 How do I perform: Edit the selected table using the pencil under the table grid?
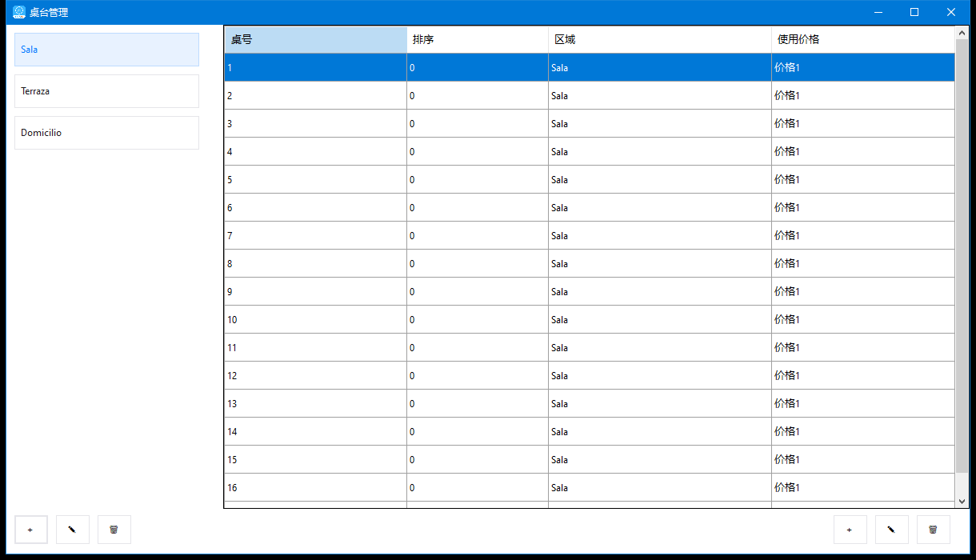coord(892,530)
